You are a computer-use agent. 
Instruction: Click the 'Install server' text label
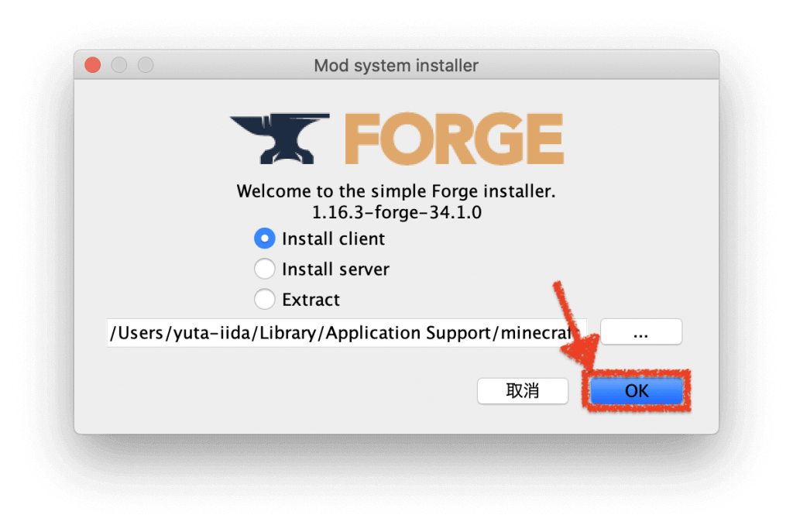pyautogui.click(x=335, y=269)
